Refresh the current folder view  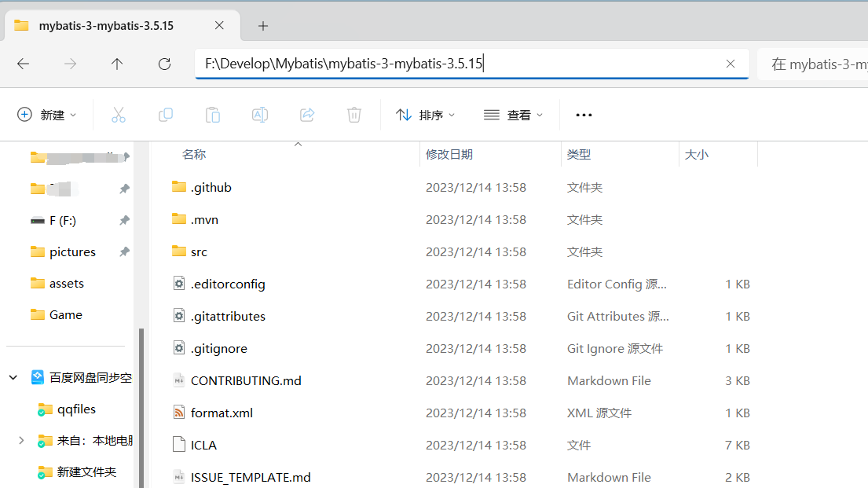(x=164, y=64)
